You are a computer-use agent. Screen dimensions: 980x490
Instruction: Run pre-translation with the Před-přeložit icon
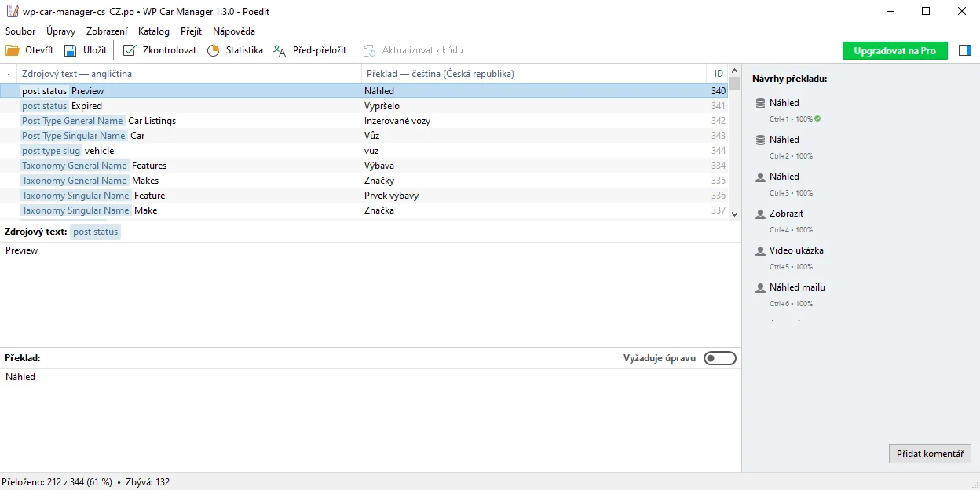(x=279, y=49)
